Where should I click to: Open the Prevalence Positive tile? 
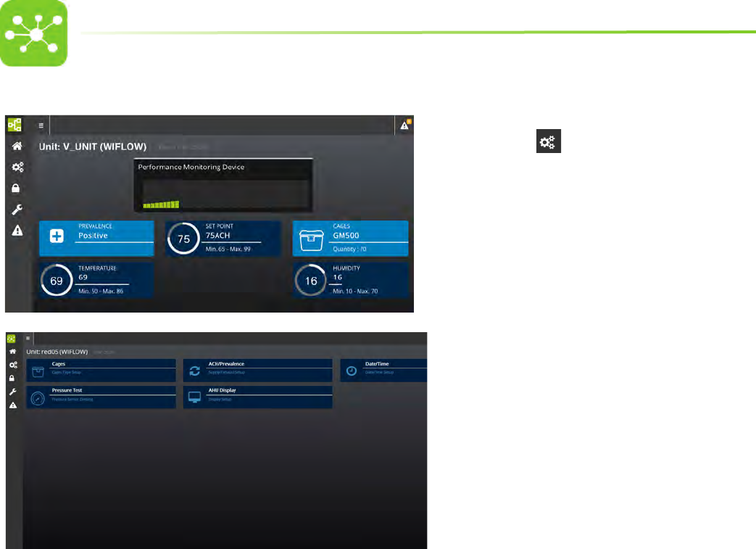coord(96,239)
